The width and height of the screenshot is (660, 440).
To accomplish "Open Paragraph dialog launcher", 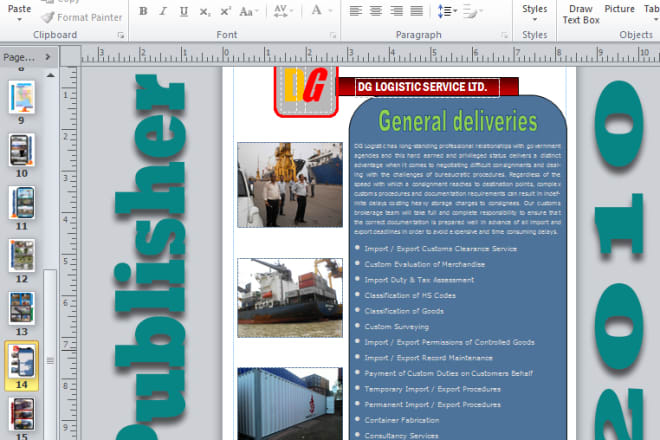I will point(504,35).
